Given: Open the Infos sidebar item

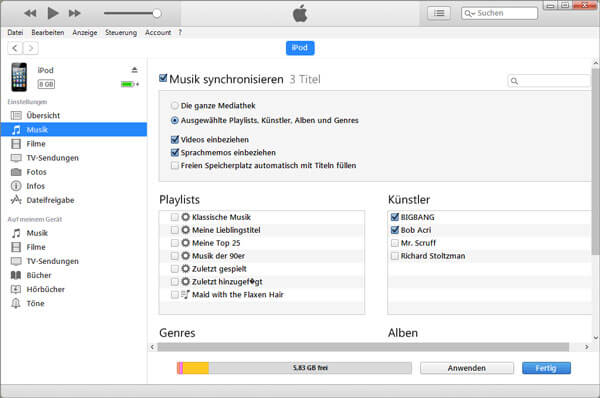Looking at the screenshot, I should pyautogui.click(x=73, y=186).
